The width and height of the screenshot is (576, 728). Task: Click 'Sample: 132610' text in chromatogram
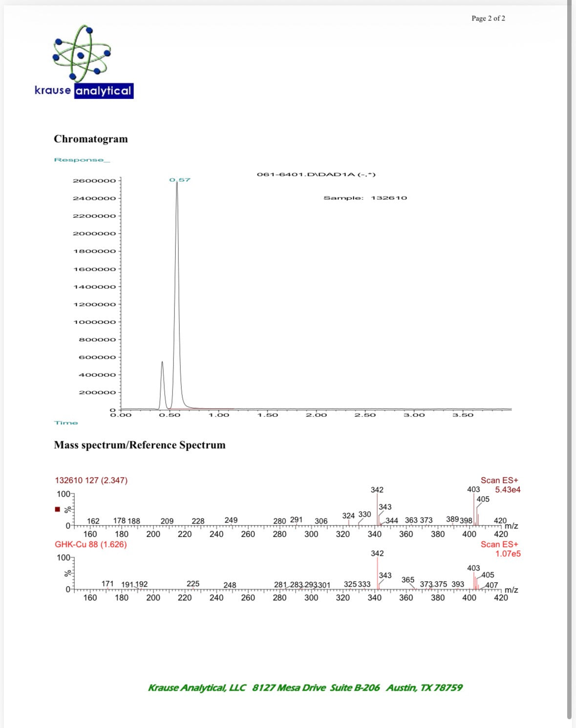[x=365, y=198]
